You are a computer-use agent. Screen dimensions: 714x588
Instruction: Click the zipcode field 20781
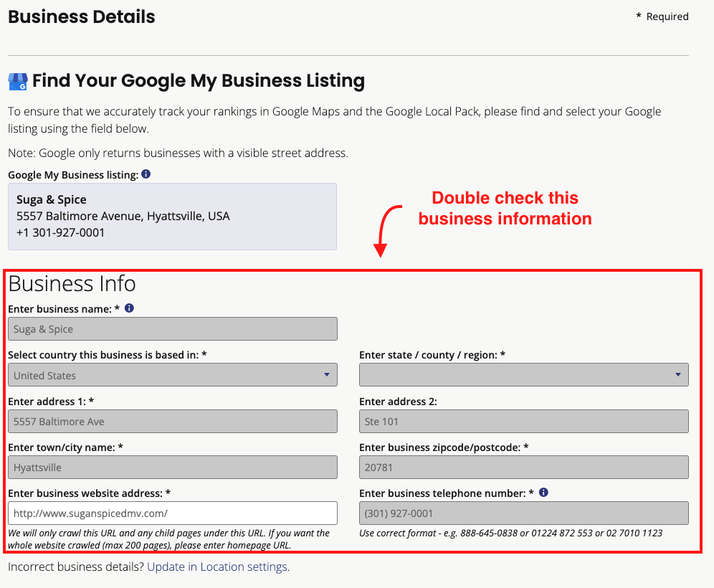523,468
